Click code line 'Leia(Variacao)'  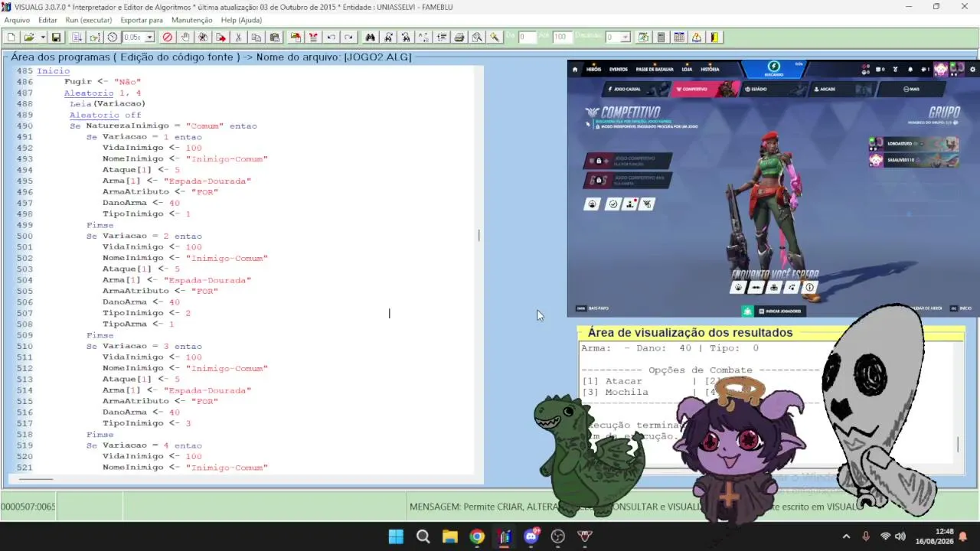coord(107,103)
